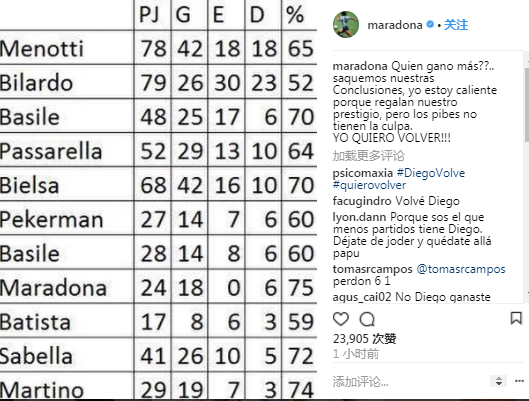View facugindro's profile from the comment

(362, 201)
